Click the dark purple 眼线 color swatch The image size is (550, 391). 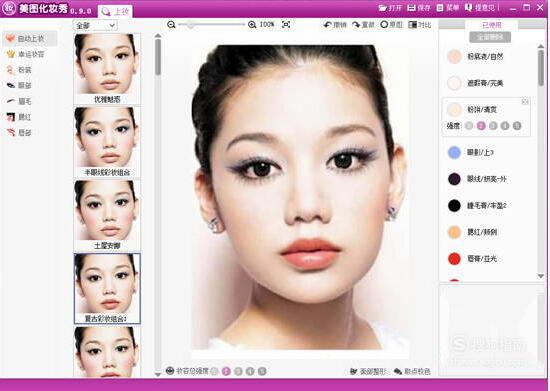(x=454, y=179)
